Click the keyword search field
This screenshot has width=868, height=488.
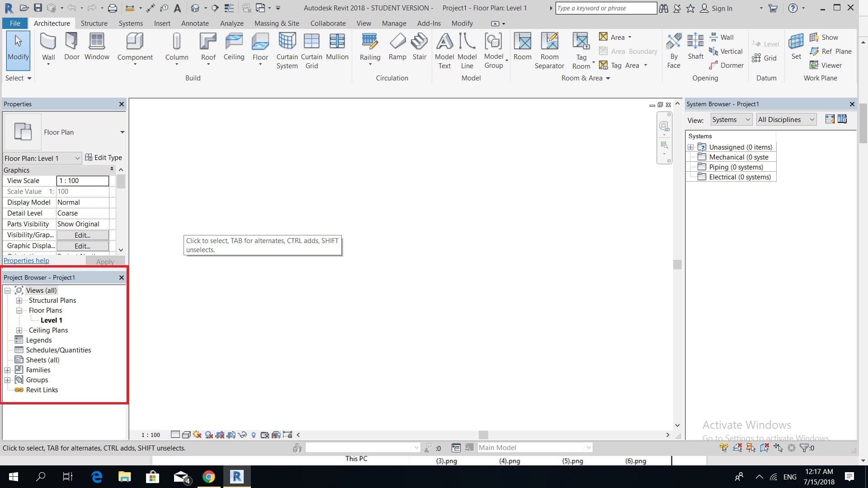coord(606,8)
